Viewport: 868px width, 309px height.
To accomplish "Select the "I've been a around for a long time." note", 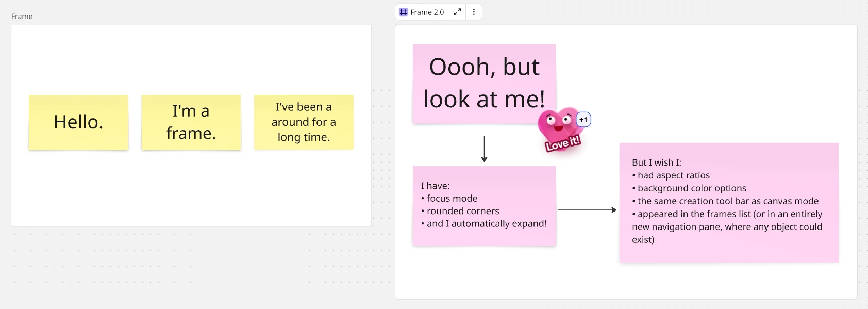I will 304,122.
